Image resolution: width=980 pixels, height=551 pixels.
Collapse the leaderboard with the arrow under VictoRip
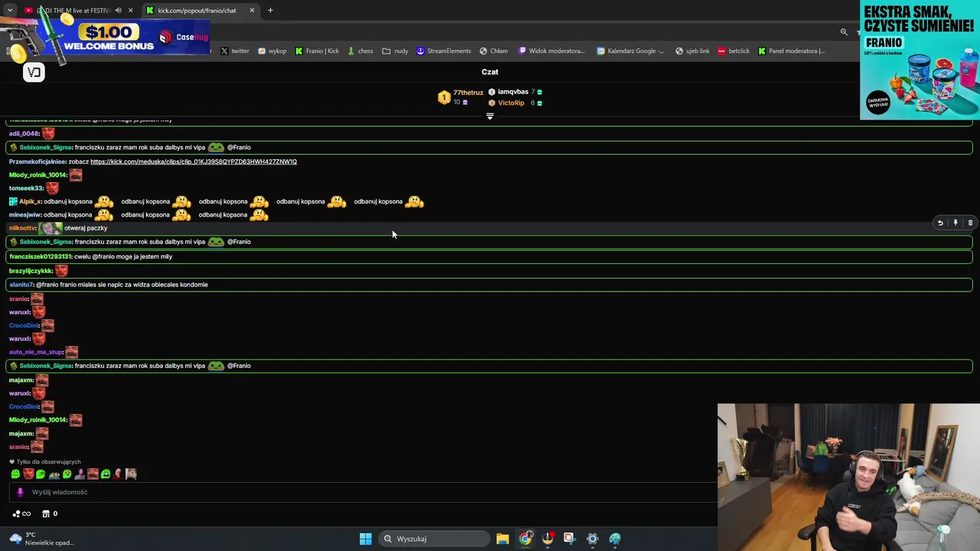click(x=490, y=116)
